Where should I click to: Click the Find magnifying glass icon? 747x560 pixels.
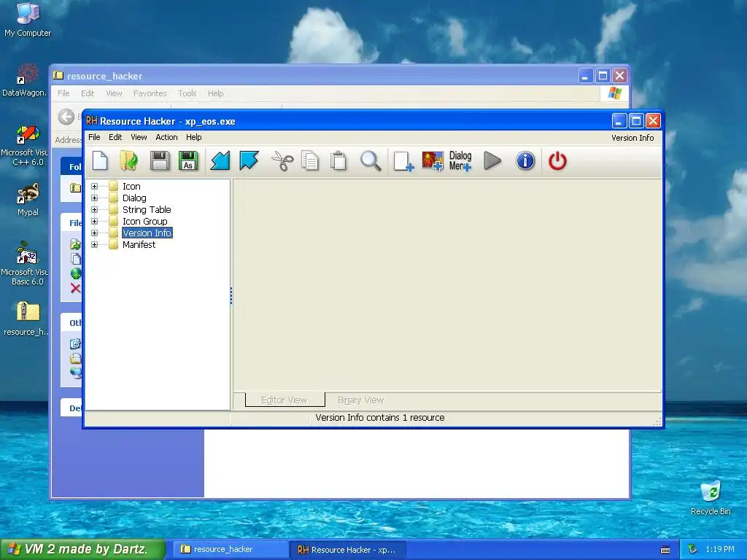coord(370,160)
